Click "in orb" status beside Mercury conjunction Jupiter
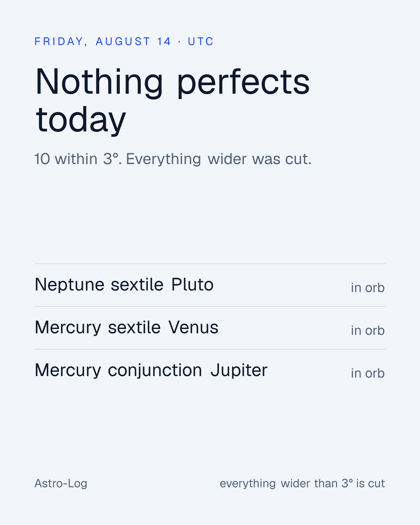Viewport: 420px width, 525px height. (368, 373)
